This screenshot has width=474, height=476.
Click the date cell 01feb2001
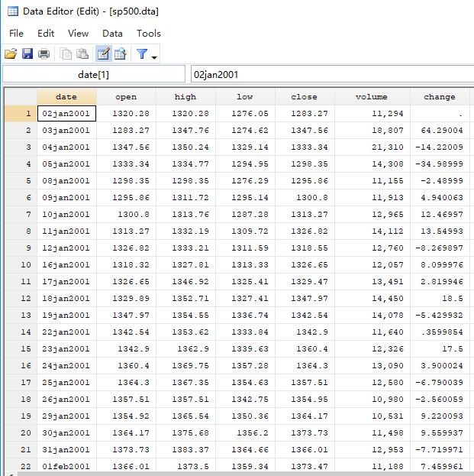point(66,466)
